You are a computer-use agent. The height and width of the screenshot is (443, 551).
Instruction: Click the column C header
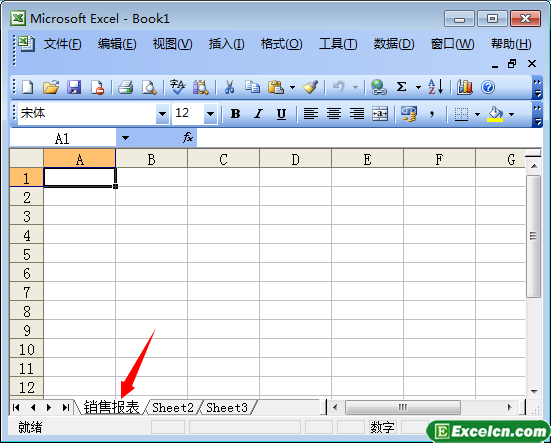(x=223, y=159)
